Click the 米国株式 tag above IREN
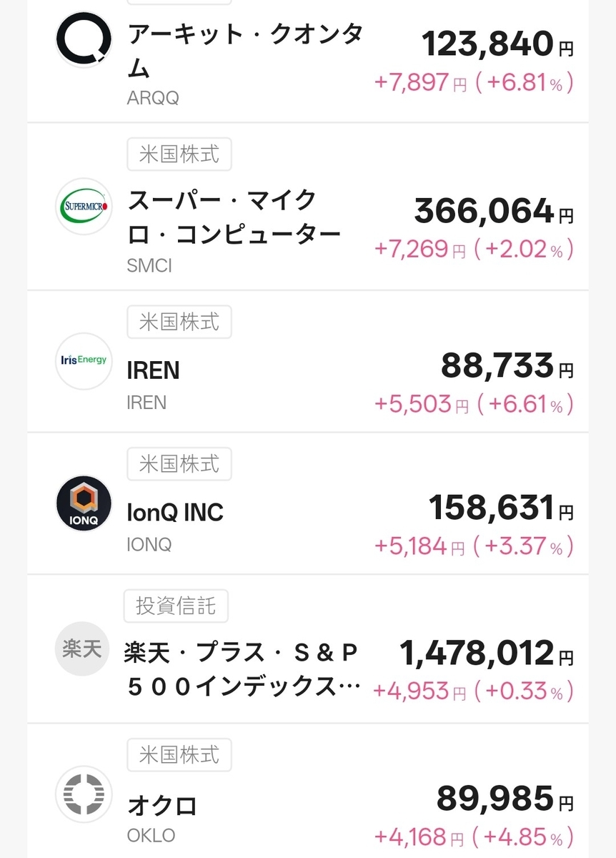Image resolution: width=616 pixels, height=858 pixels. (x=179, y=322)
